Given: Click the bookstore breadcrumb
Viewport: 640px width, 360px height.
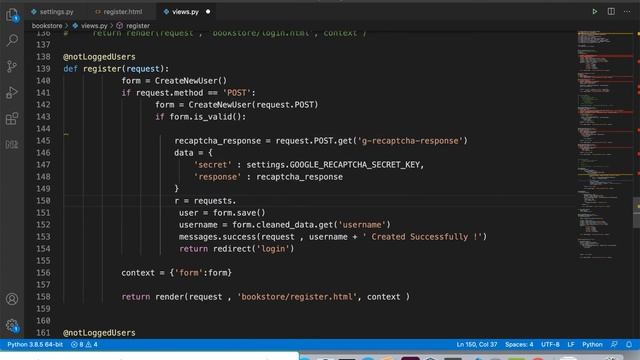Looking at the screenshot, I should click(47, 26).
